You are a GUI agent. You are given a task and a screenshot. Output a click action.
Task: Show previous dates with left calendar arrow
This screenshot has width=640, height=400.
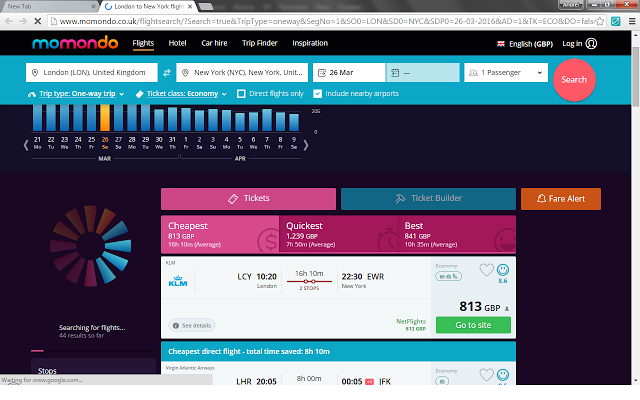[x=26, y=144]
